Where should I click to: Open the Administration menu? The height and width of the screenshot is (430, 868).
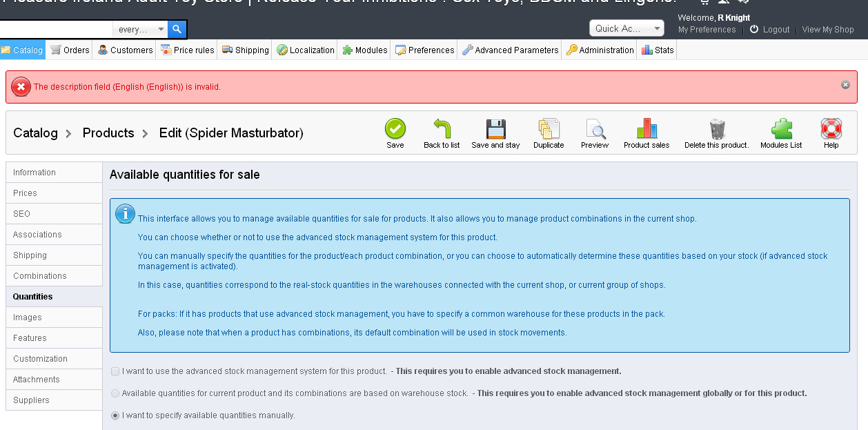[600, 50]
